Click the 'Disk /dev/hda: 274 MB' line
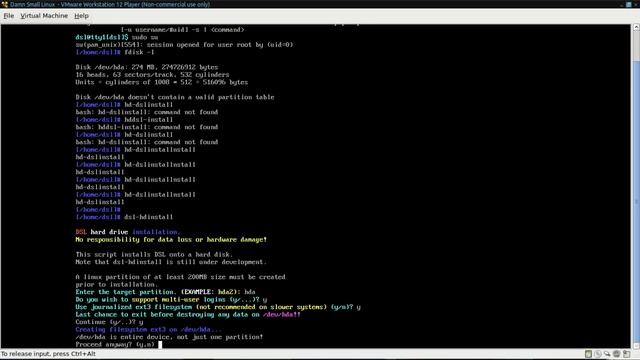The image size is (640, 360). [x=147, y=67]
